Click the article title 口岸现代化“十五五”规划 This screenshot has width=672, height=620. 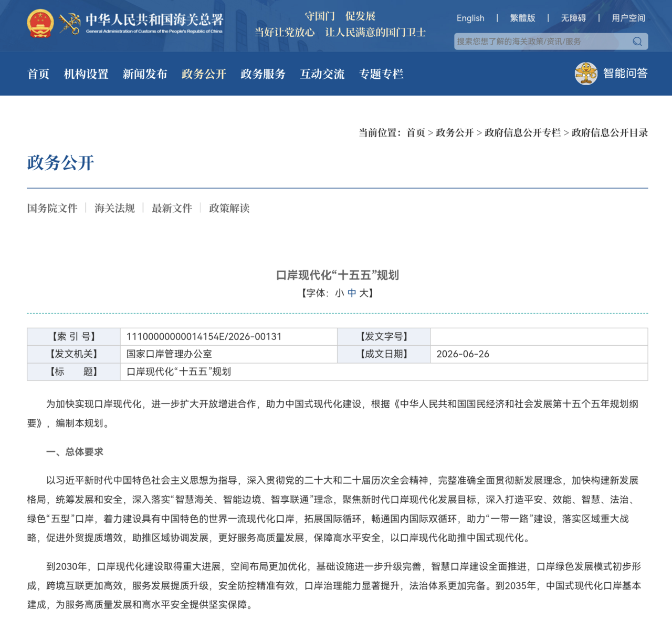tap(338, 275)
